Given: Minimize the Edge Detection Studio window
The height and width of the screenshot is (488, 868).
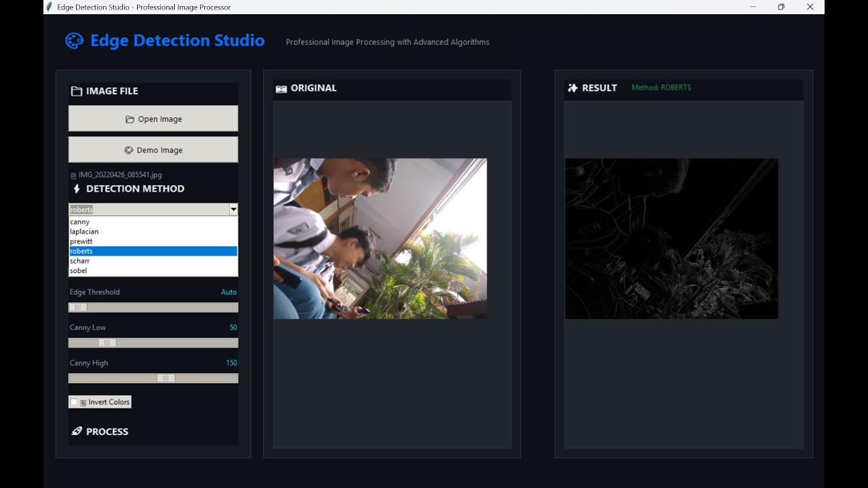Looking at the screenshot, I should [x=753, y=7].
